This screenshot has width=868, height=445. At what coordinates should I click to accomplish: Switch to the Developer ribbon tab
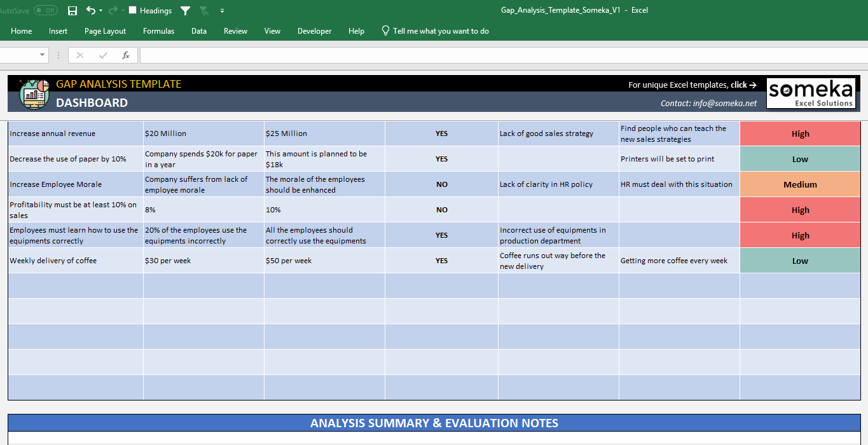(314, 31)
